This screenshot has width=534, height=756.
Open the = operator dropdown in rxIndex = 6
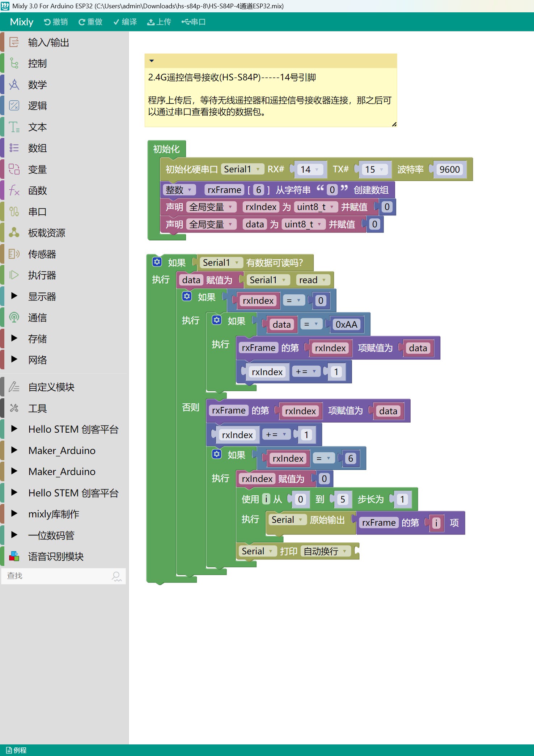pyautogui.click(x=323, y=458)
